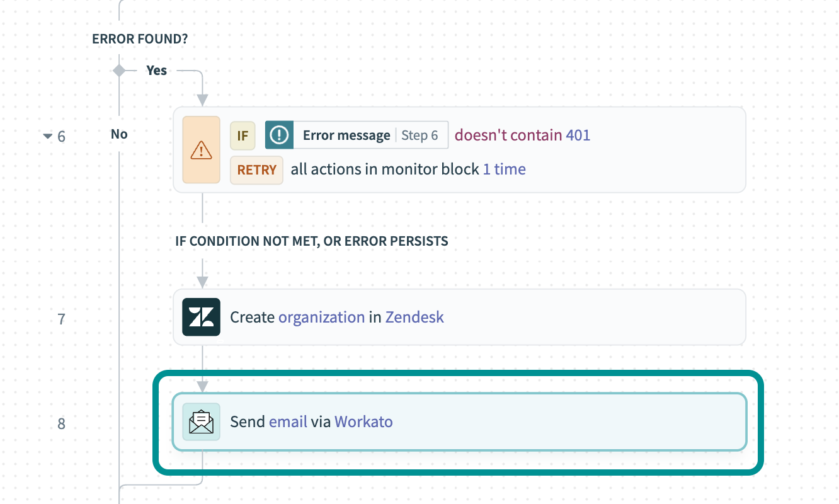Collapse step 6 using its disclosure triangle
This screenshot has height=504, width=839.
(47, 135)
